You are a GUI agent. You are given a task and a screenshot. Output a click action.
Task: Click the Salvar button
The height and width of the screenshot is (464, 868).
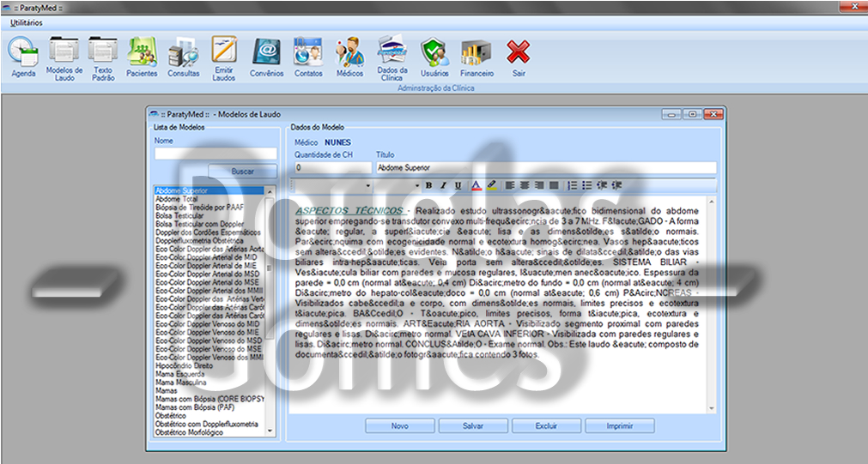pyautogui.click(x=473, y=425)
